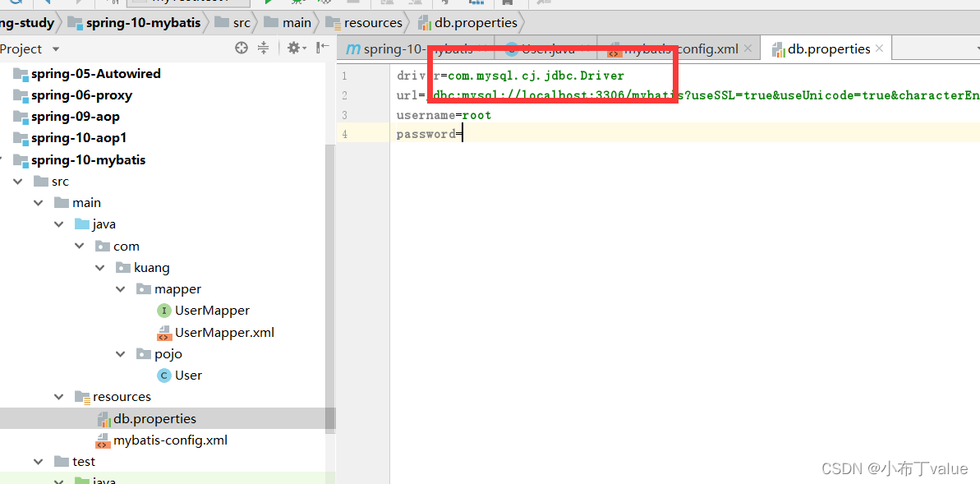
Task: Select the kuang package folder icon
Action: click(123, 268)
